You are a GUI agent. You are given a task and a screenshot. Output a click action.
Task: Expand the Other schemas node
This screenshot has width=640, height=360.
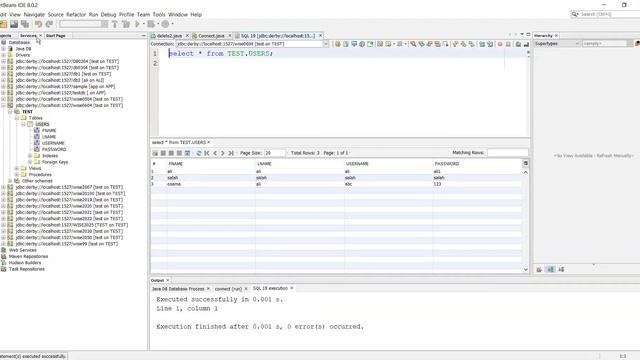[x=10, y=181]
